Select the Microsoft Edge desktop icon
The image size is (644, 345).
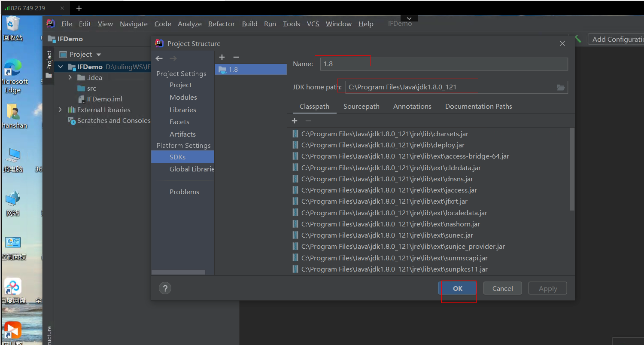pos(13,76)
